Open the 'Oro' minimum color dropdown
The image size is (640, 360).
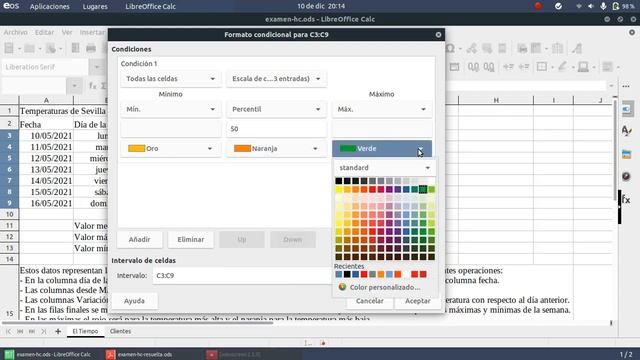click(171, 149)
